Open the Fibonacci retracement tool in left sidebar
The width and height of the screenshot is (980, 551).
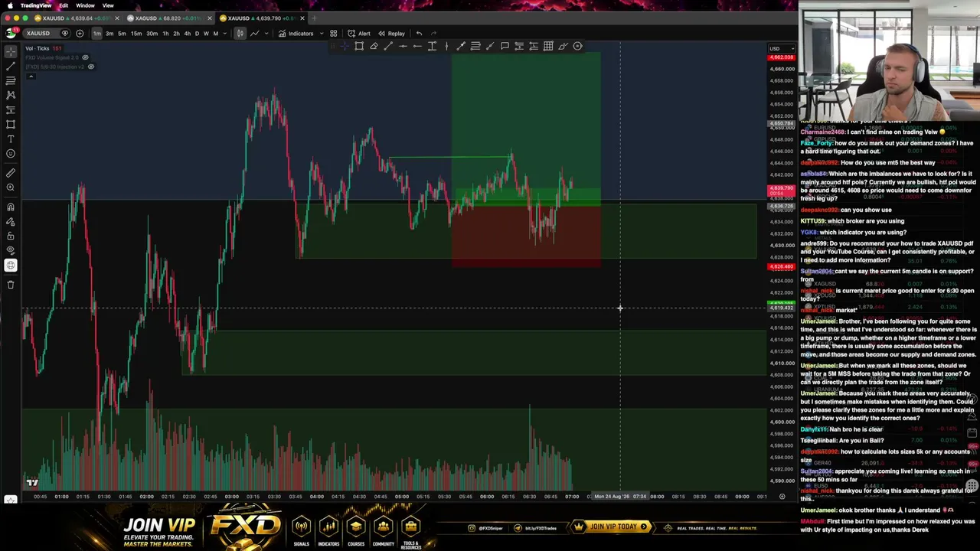pos(11,80)
